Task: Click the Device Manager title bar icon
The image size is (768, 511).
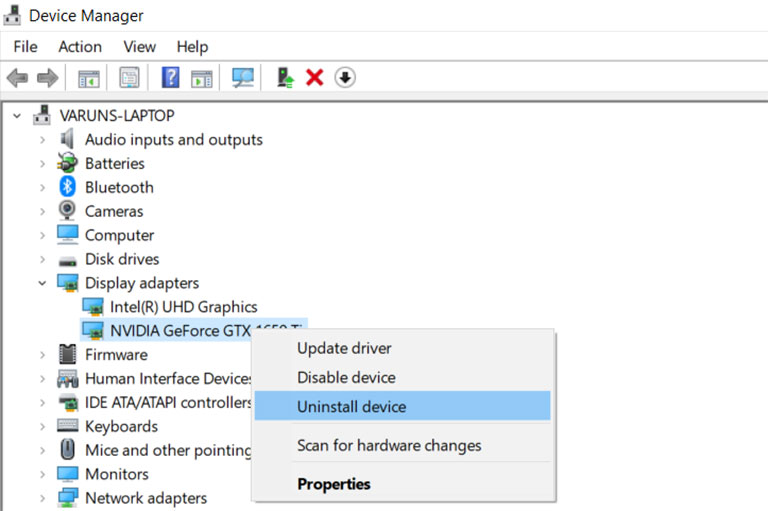Action: click(x=12, y=15)
